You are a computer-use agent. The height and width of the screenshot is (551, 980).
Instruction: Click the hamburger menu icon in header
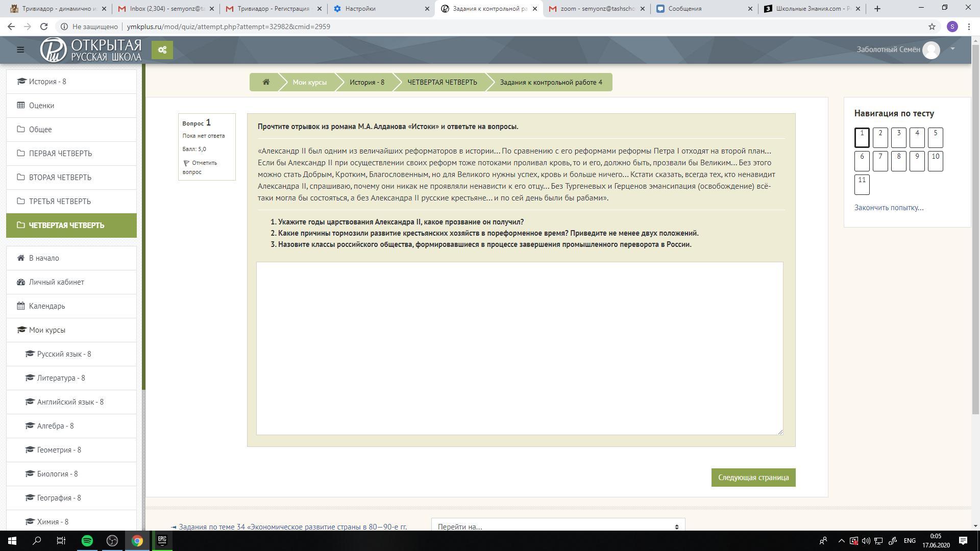click(20, 49)
